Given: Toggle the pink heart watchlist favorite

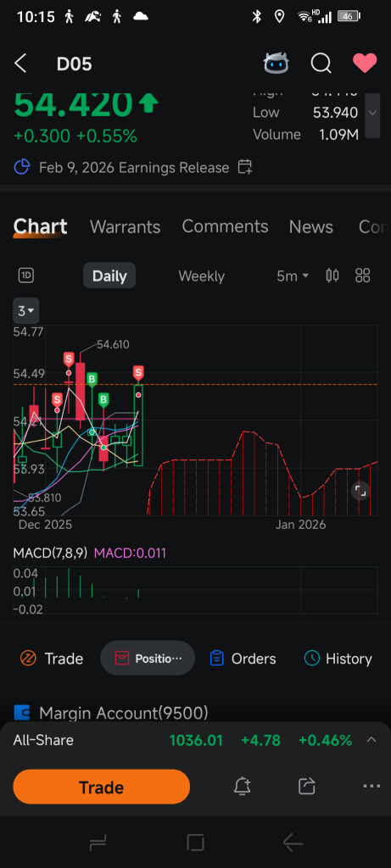Looking at the screenshot, I should 365,64.
